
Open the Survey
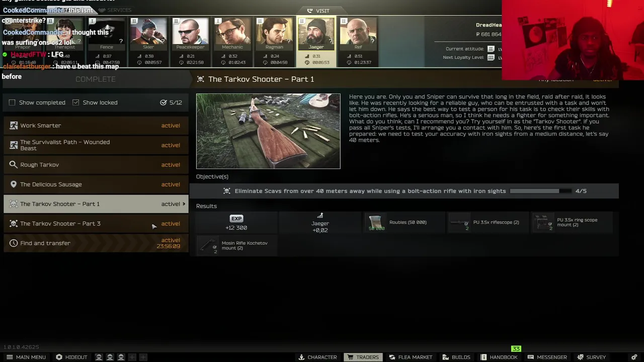pyautogui.click(x=591, y=357)
